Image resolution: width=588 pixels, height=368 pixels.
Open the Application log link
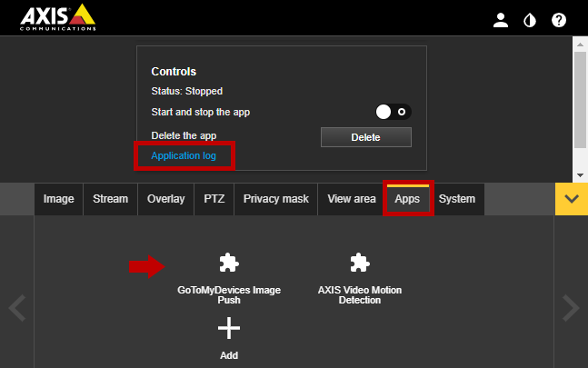click(x=184, y=156)
